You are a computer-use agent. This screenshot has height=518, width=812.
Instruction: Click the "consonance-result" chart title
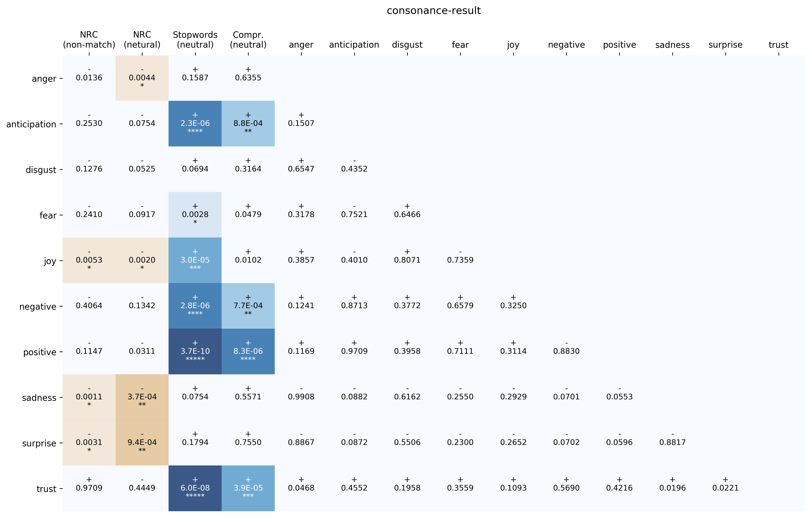coord(433,11)
